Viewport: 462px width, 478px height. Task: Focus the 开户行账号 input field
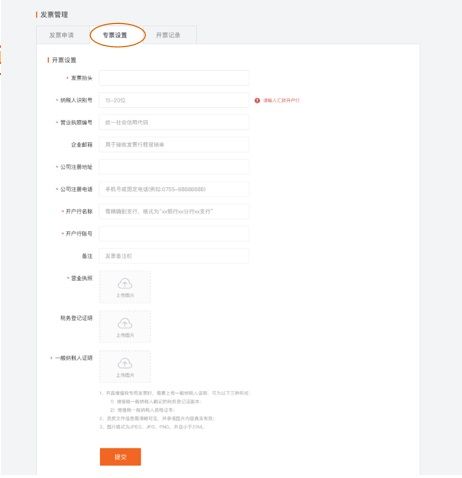[174, 234]
